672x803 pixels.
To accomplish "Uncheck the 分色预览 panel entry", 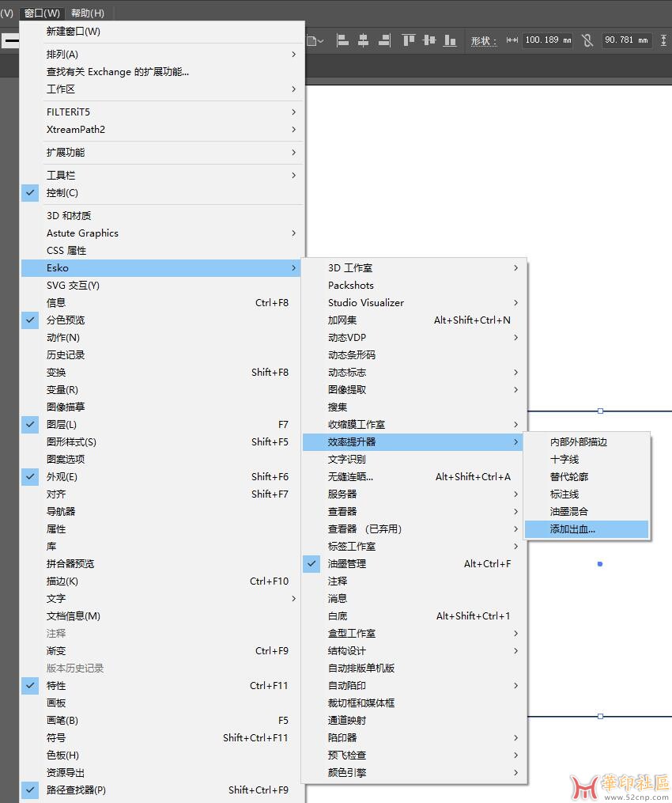I will pyautogui.click(x=163, y=320).
